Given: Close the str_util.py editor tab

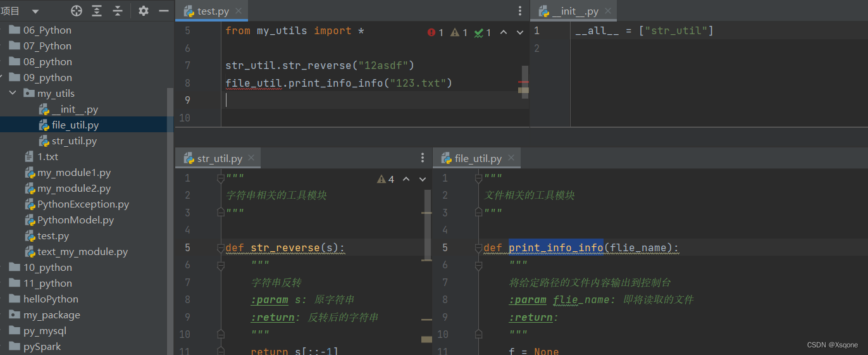Looking at the screenshot, I should 251,158.
